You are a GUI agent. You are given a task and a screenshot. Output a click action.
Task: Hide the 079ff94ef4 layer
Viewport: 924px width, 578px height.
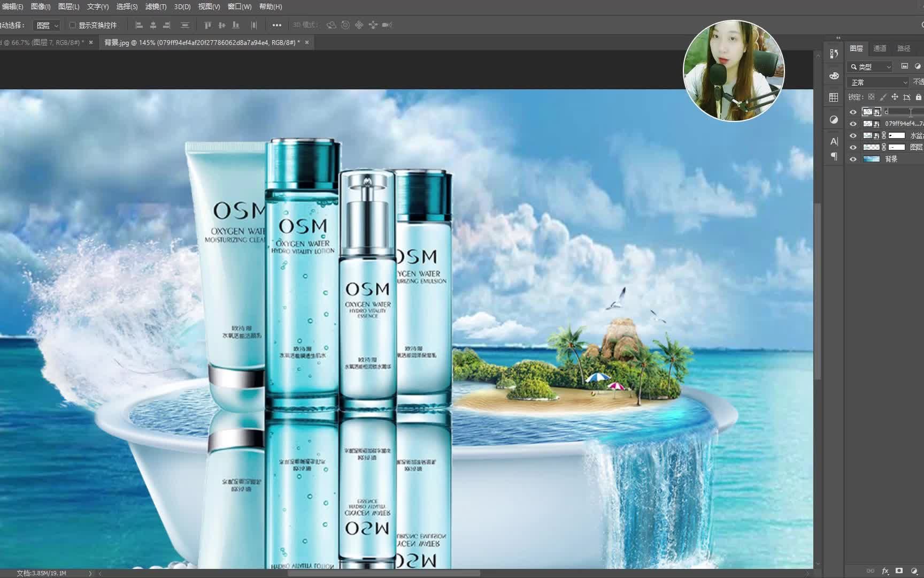[x=853, y=124]
